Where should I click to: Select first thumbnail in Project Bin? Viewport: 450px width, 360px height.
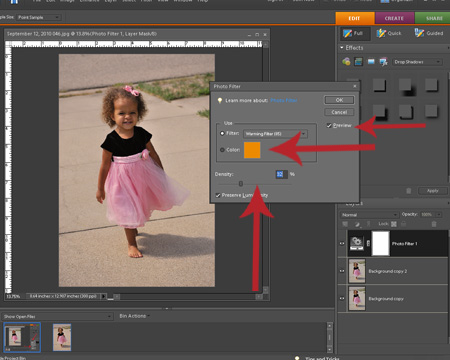22,337
